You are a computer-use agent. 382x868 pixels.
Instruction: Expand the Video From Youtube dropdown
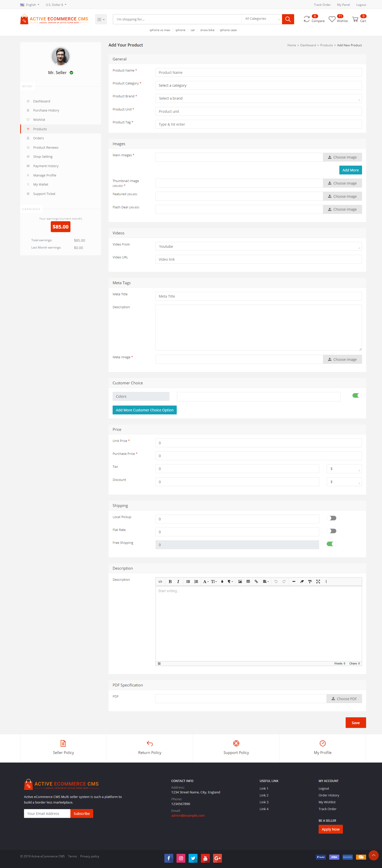coord(259,246)
